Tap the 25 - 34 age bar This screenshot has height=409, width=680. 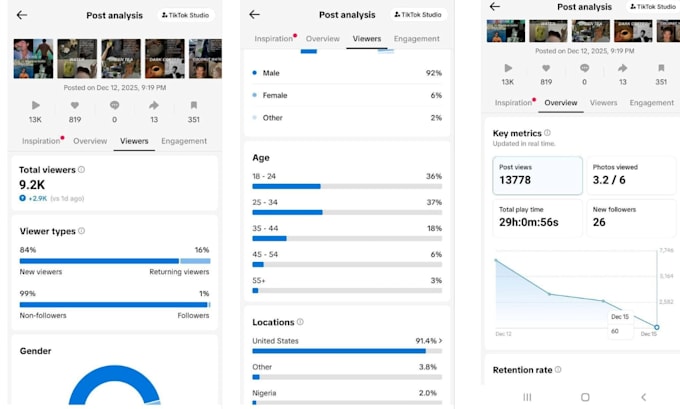click(x=347, y=213)
